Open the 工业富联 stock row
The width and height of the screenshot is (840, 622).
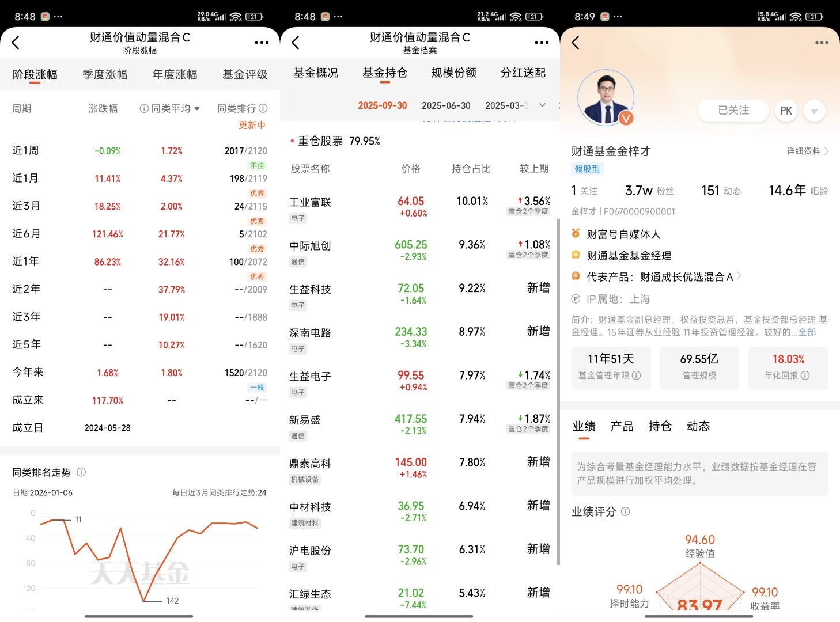[419, 209]
